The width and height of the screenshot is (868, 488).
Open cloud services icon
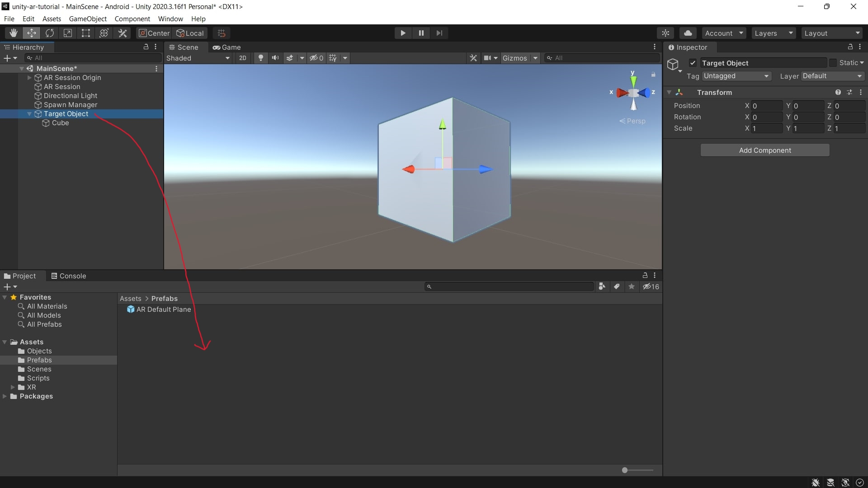pos(688,33)
